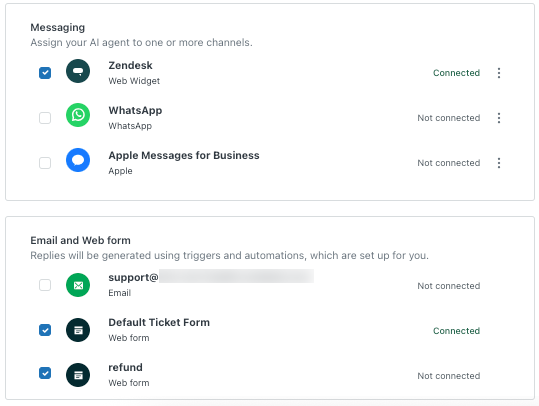Open the Zendesk row three-dot menu
539x406 pixels.
pyautogui.click(x=499, y=73)
